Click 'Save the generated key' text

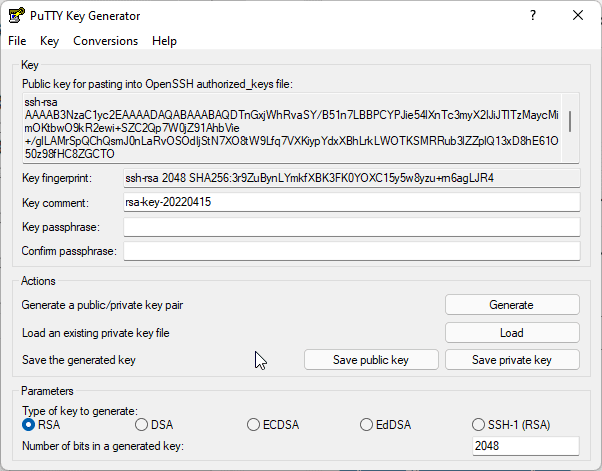click(x=79, y=360)
